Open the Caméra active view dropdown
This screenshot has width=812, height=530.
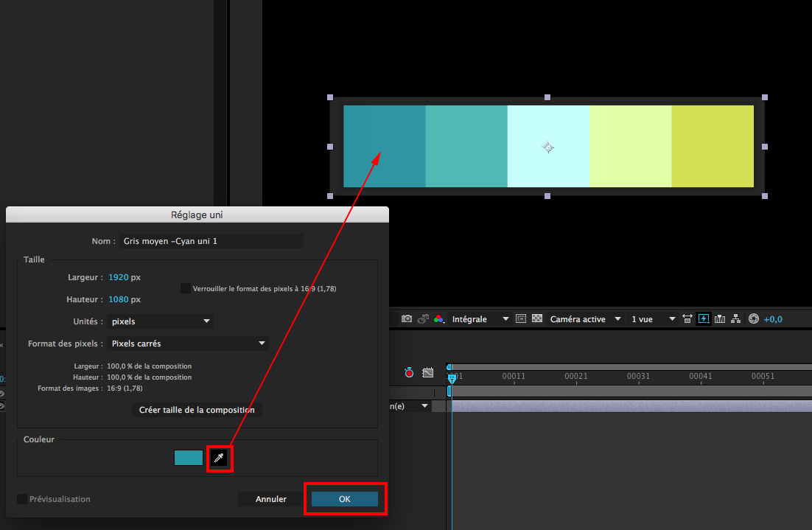click(x=585, y=319)
